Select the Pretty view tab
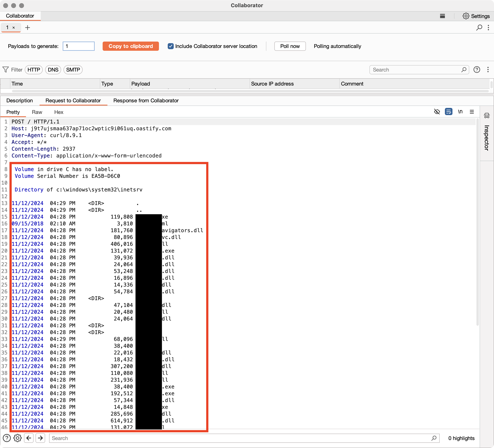 point(13,112)
